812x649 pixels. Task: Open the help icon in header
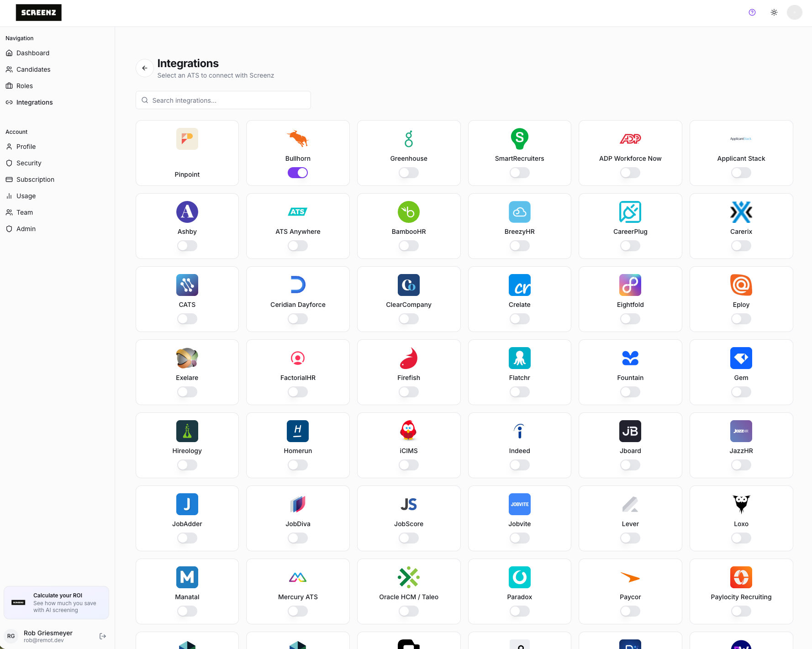click(x=752, y=12)
